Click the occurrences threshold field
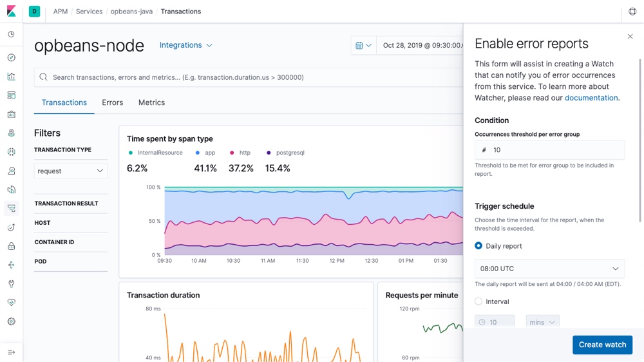Screen dimensions: 644x362 coord(549,150)
